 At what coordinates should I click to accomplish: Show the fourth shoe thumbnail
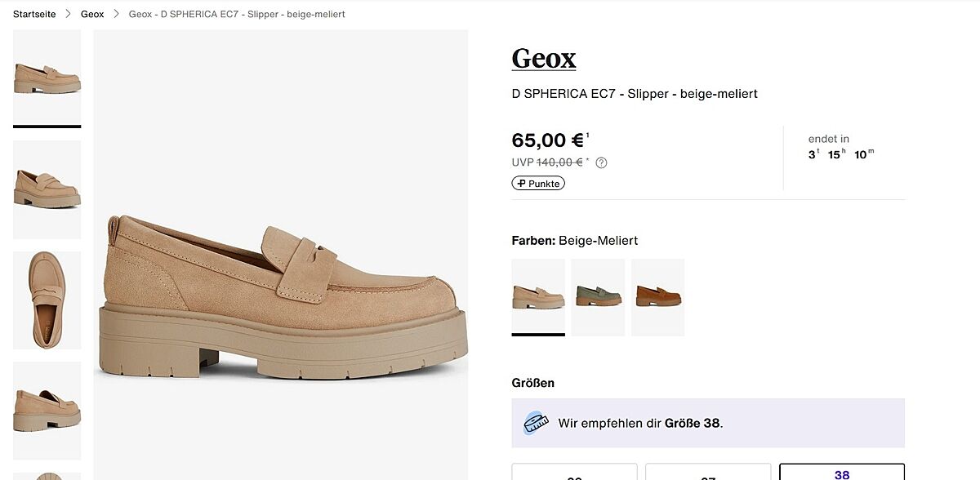coord(47,410)
